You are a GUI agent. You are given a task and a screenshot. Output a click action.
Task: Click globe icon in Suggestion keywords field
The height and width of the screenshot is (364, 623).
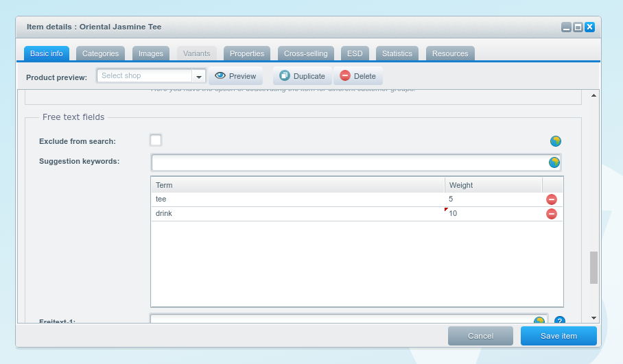point(554,162)
